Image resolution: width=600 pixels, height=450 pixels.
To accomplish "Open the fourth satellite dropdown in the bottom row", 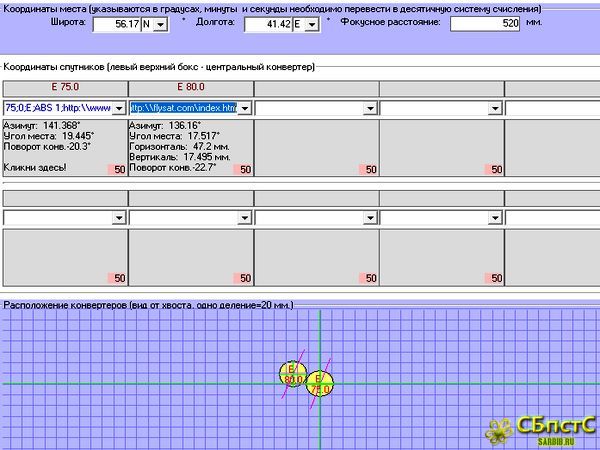I will (x=495, y=218).
